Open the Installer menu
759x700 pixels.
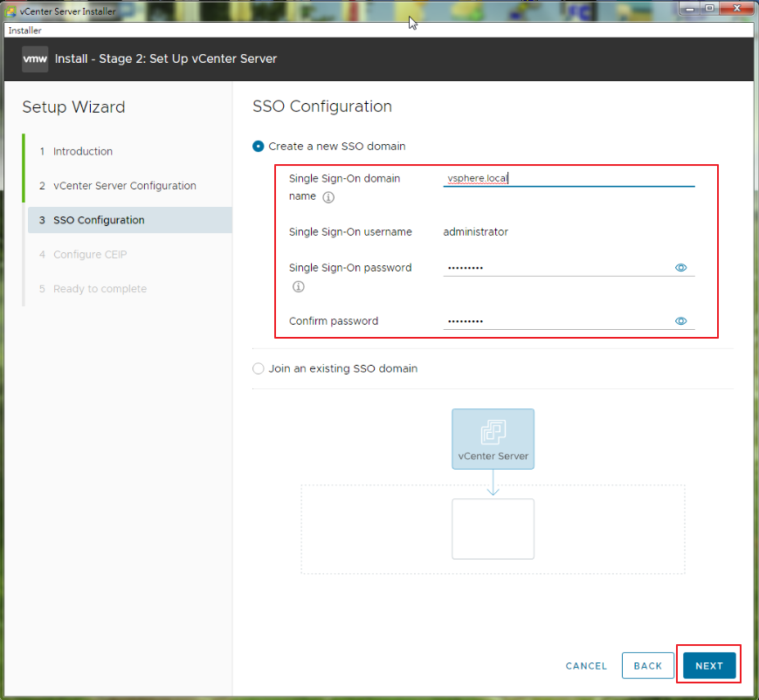click(24, 31)
